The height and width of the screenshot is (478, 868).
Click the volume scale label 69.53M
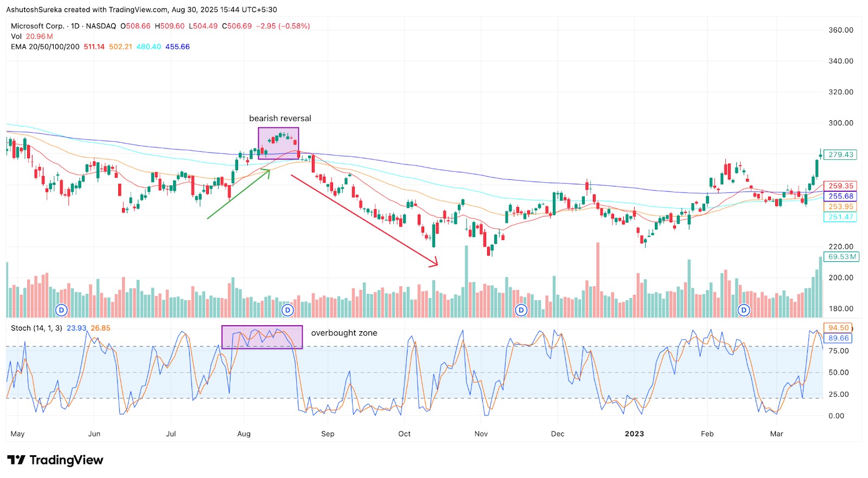842,256
